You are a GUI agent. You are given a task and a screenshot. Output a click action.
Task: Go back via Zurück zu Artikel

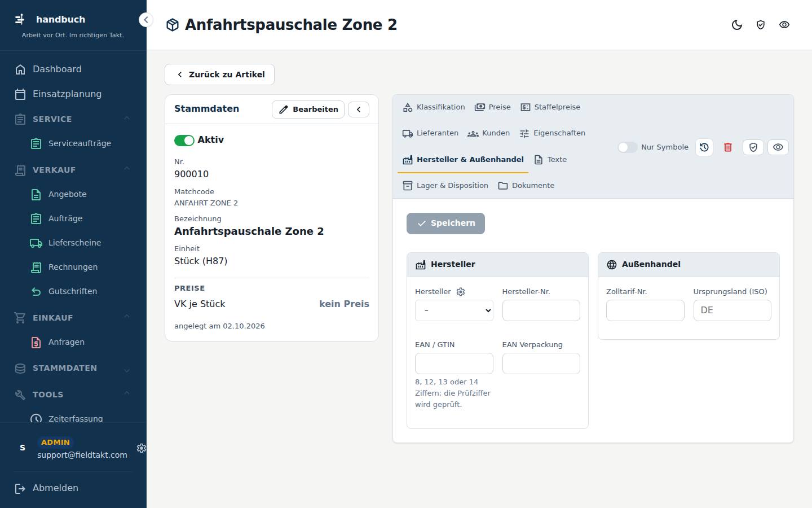pos(219,75)
